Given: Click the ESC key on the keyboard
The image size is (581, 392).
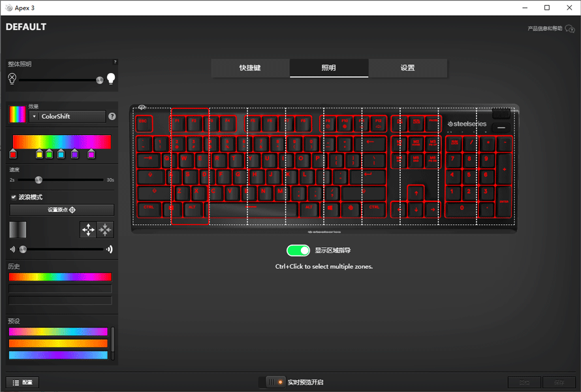Looking at the screenshot, I should coord(144,124).
